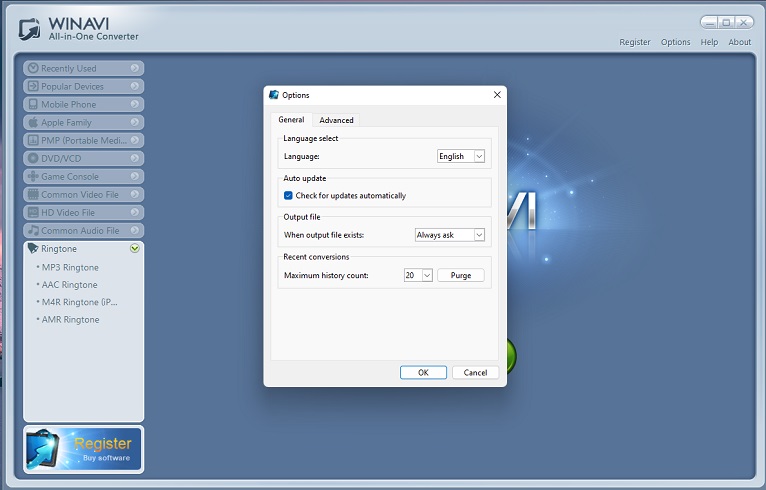Open the Options menu in the header
Viewport: 766px width, 490px height.
[676, 42]
